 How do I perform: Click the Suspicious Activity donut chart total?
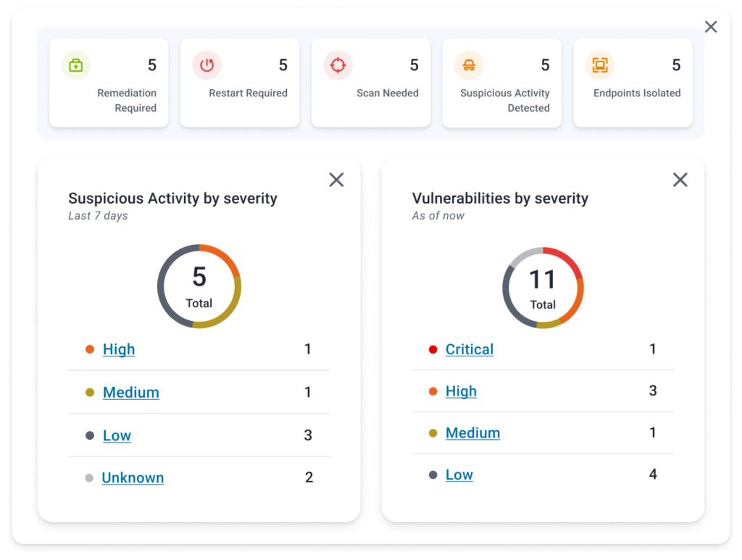pos(199,286)
